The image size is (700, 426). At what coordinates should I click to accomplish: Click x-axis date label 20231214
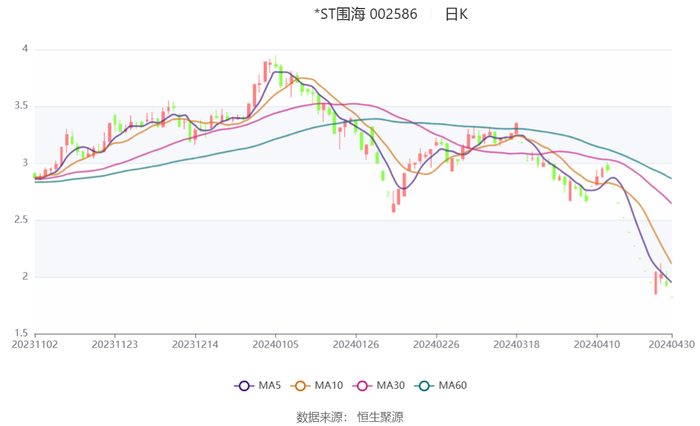[x=195, y=345]
